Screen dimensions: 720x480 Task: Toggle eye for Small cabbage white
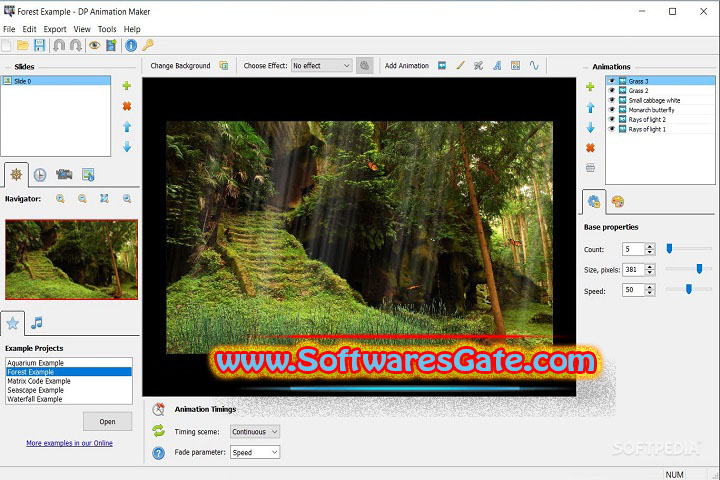pos(612,100)
